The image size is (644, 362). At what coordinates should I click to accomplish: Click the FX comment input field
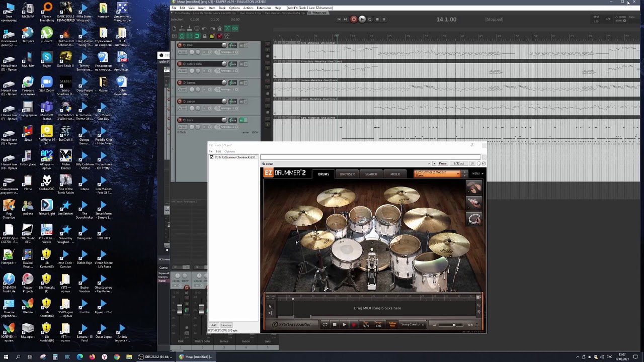coord(370,157)
